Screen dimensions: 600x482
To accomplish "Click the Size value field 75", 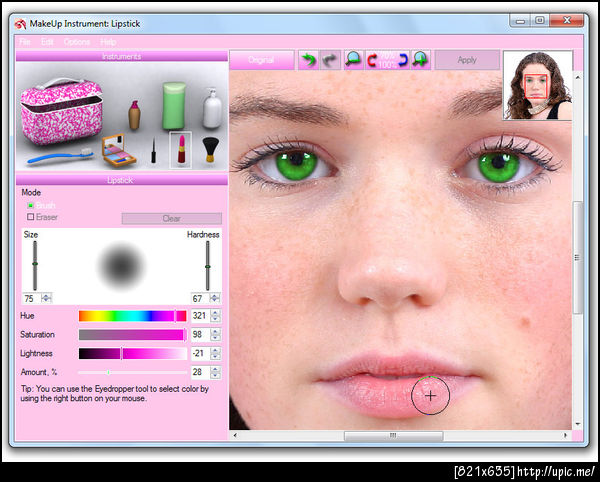I will (32, 298).
